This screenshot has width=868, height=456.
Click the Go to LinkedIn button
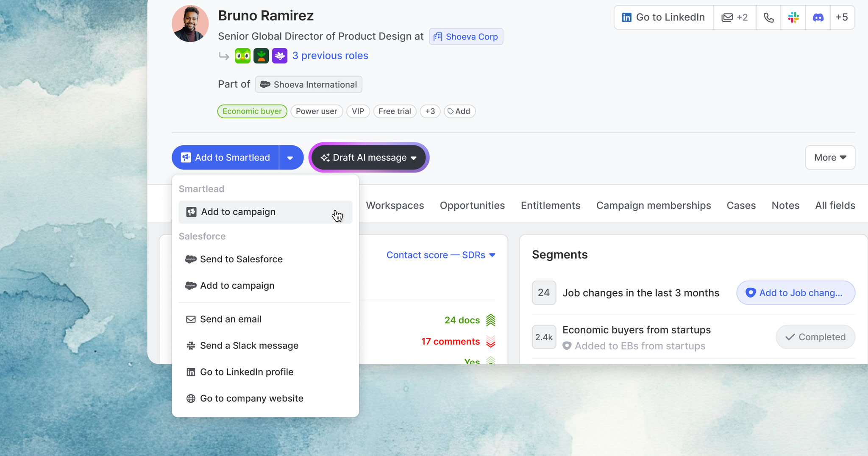(663, 17)
